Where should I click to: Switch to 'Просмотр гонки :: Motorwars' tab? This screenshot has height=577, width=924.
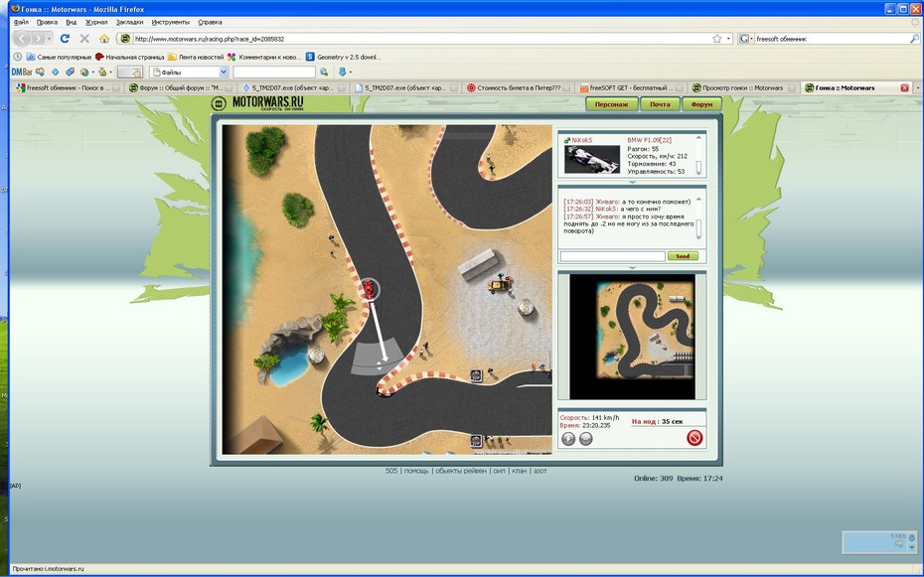(742, 87)
